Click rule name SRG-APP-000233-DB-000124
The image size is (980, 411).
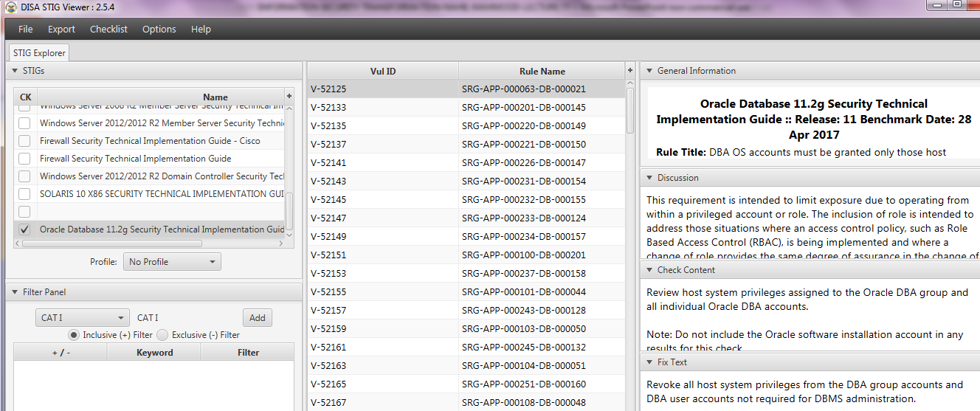pyautogui.click(x=524, y=218)
